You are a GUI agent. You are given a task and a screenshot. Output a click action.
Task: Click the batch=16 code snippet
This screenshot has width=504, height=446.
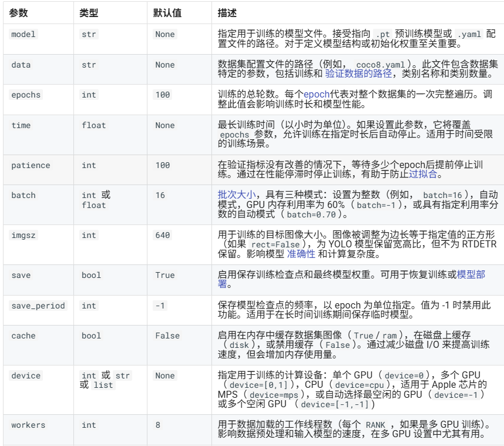(x=442, y=195)
